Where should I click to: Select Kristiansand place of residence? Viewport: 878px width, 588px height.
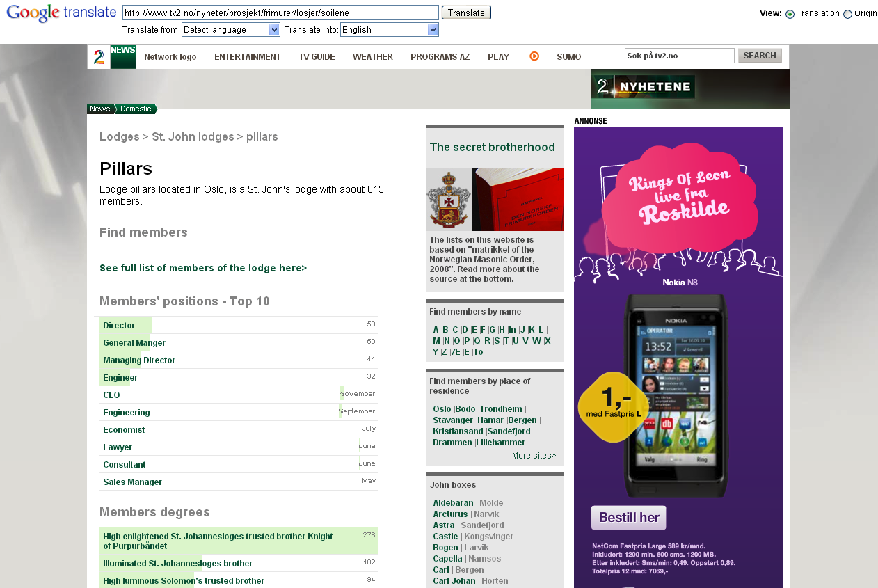click(x=458, y=431)
